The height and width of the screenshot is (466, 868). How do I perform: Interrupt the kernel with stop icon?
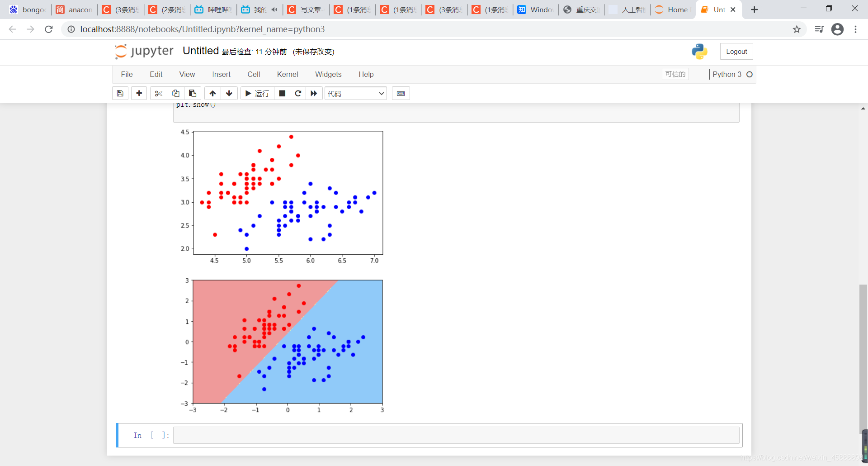[x=282, y=93]
